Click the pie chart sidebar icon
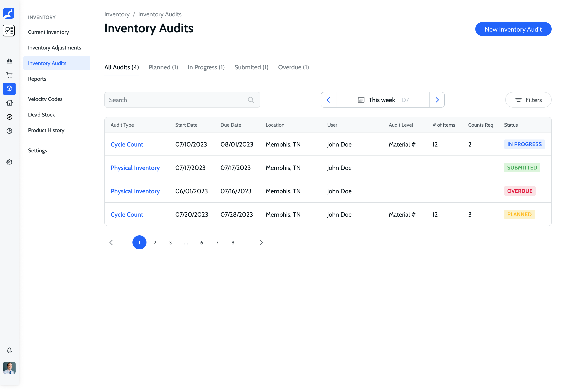Image resolution: width=561 pixels, height=392 pixels. [9, 131]
